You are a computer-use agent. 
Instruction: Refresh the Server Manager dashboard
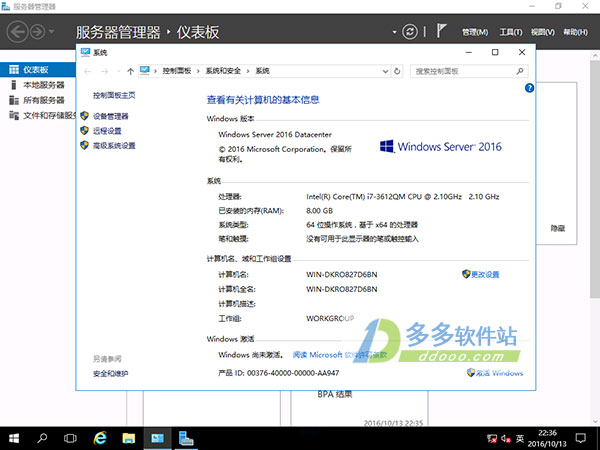point(410,32)
